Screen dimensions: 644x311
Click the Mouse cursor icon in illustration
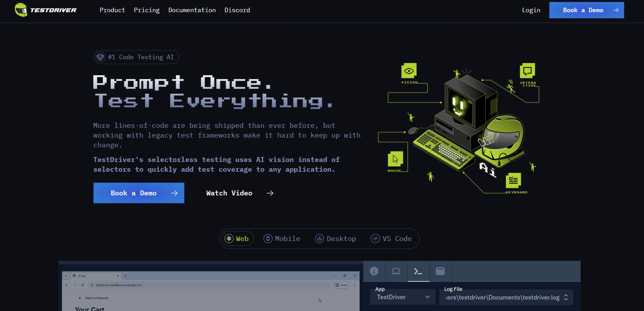(395, 159)
